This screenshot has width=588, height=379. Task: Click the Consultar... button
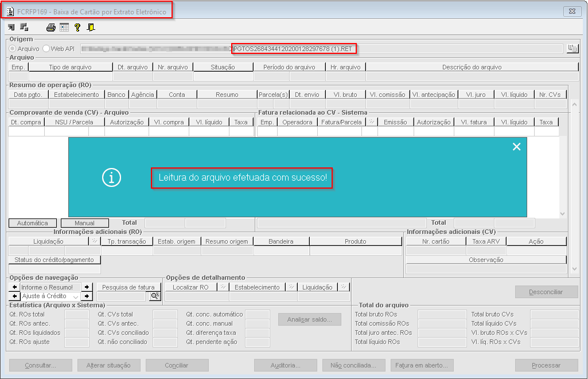coord(41,365)
